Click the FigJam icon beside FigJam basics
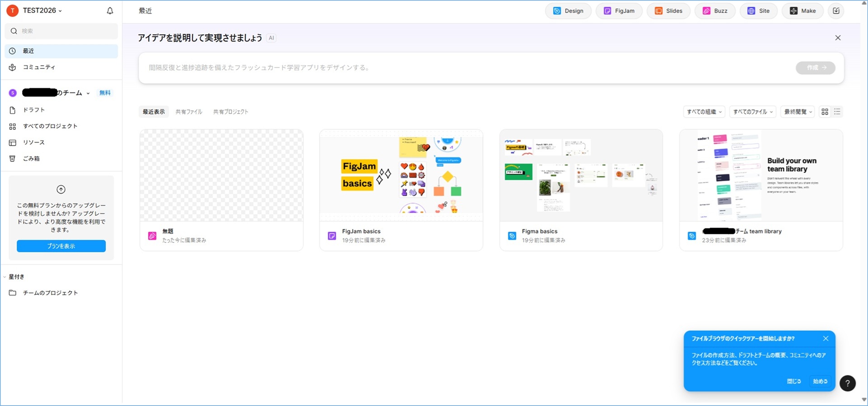This screenshot has height=406, width=868. (x=332, y=235)
